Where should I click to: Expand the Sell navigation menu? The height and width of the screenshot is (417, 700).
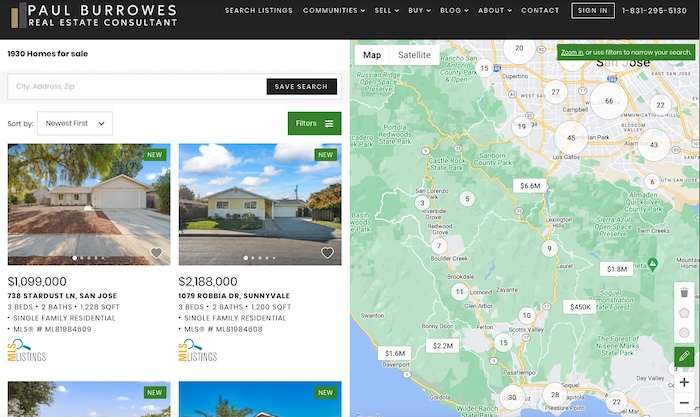coord(386,10)
